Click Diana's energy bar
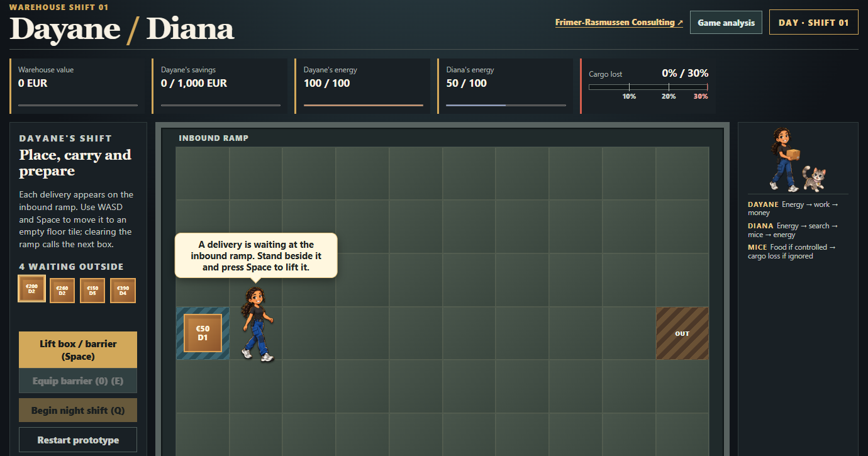This screenshot has width=868, height=456. (506, 105)
